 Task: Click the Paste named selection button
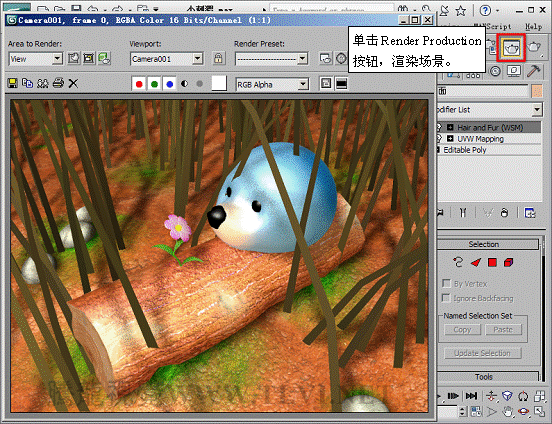point(503,330)
